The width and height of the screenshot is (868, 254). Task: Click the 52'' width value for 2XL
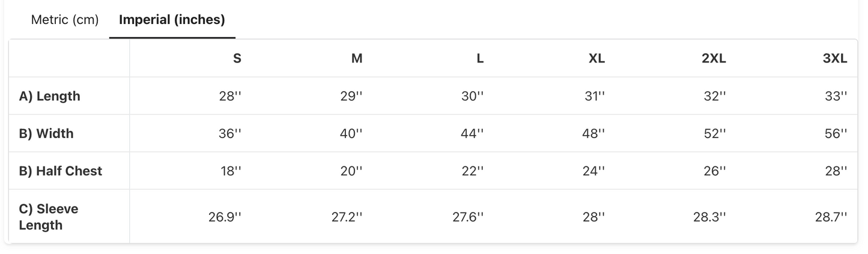714,133
